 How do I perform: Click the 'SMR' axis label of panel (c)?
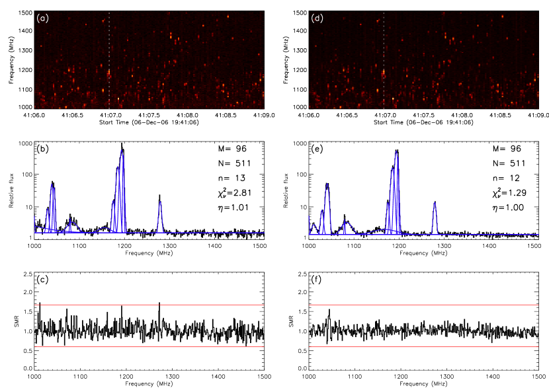pos(17,322)
